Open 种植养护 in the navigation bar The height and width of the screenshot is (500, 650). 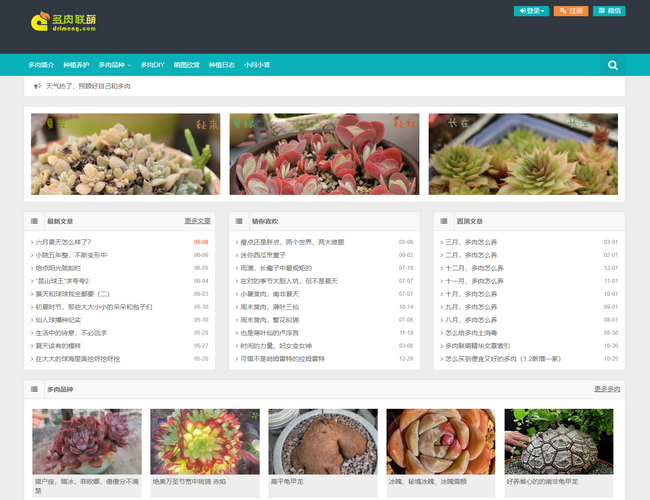76,65
